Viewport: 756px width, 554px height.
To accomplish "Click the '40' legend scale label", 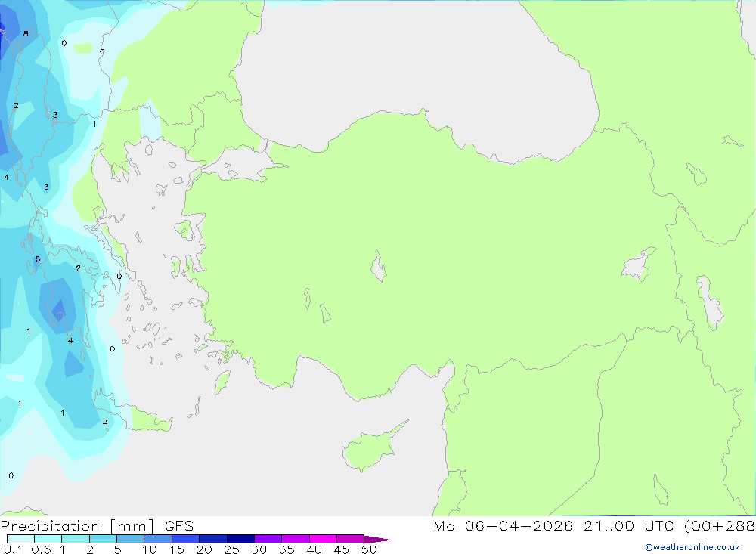I will point(314,549).
